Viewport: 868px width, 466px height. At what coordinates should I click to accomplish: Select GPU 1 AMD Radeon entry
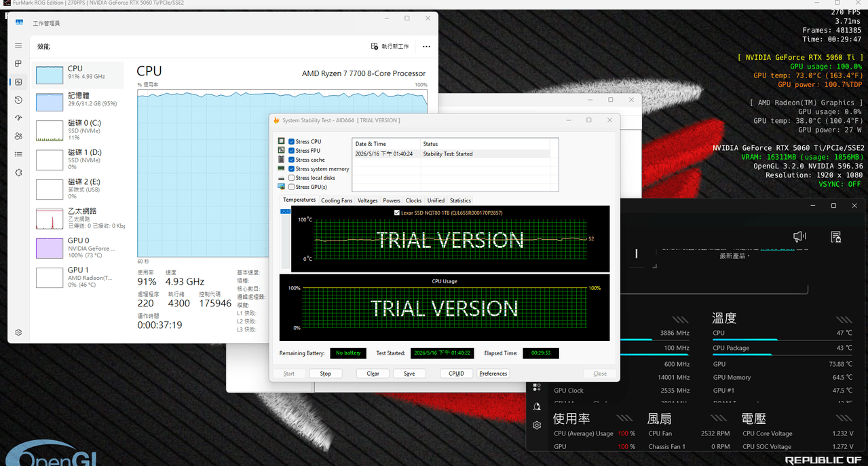[x=79, y=277]
